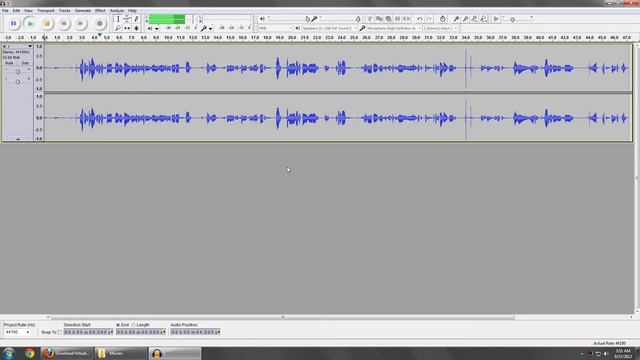The height and width of the screenshot is (360, 640).
Task: Switch to the Firefox taskbar window
Action: 67,353
